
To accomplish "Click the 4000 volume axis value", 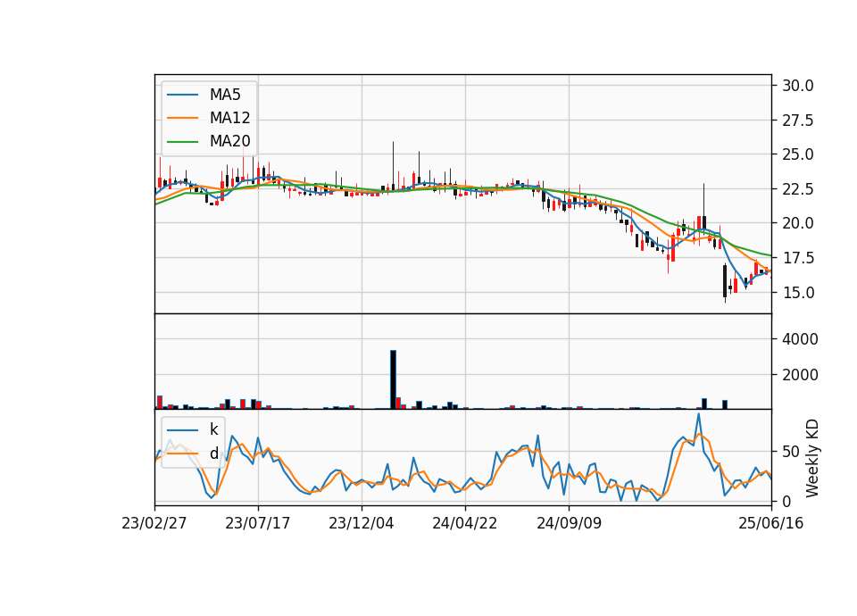I will (800, 339).
